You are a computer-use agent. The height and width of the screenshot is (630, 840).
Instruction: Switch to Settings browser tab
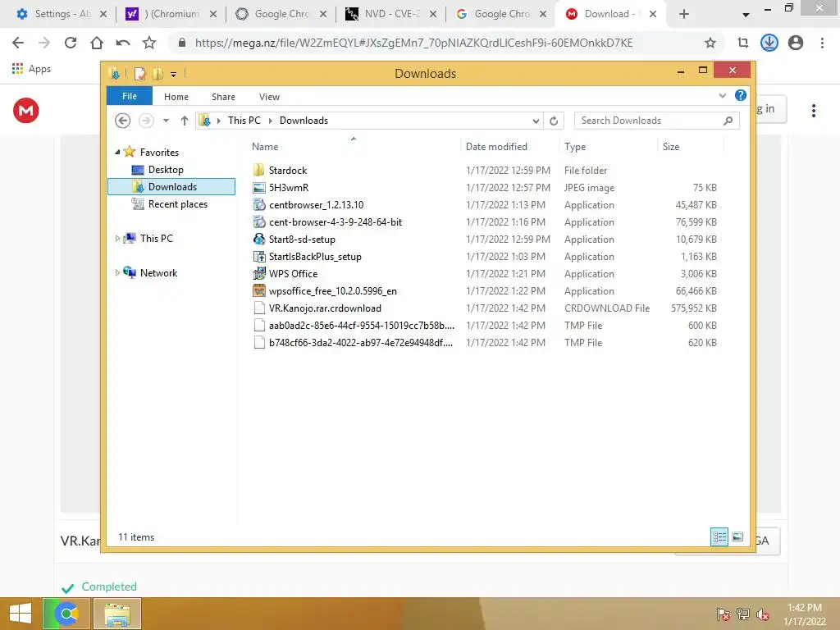coord(61,14)
